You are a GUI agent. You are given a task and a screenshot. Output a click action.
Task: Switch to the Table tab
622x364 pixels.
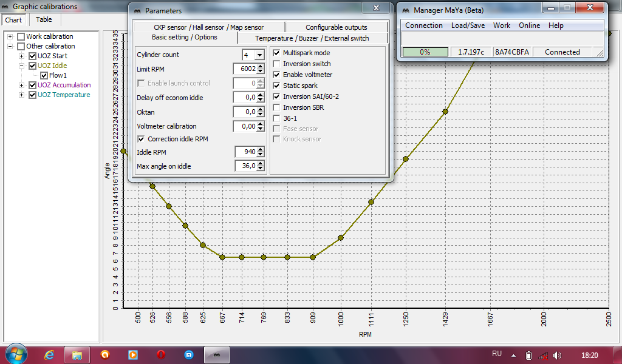[x=44, y=19]
